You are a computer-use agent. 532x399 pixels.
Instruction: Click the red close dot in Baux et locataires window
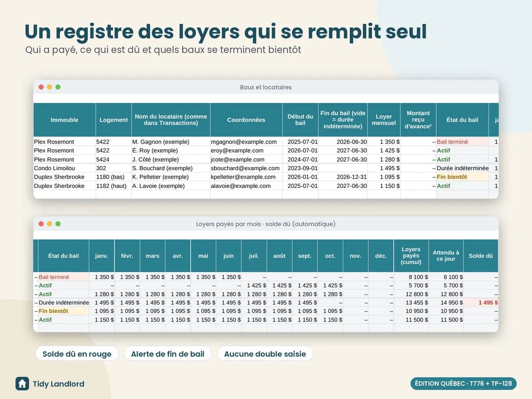click(41, 87)
